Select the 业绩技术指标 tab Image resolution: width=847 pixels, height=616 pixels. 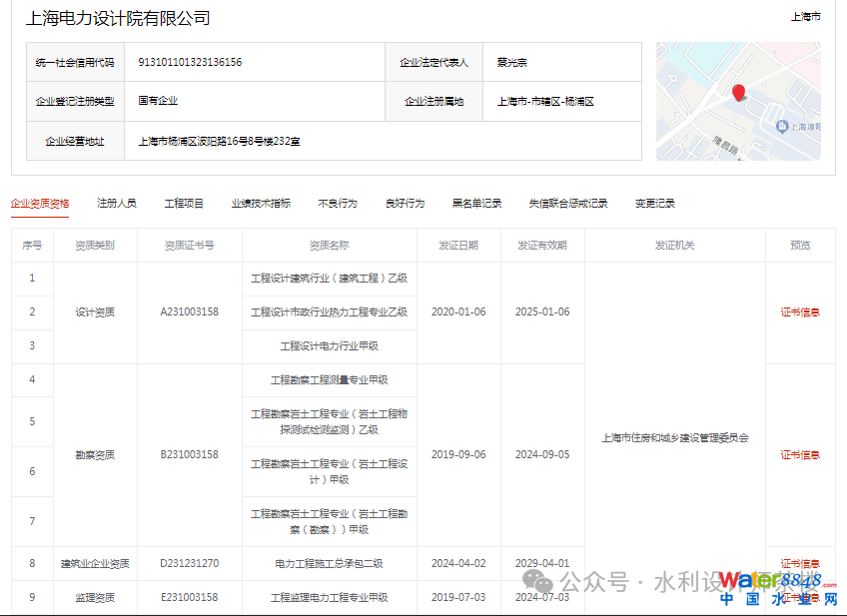tap(261, 204)
